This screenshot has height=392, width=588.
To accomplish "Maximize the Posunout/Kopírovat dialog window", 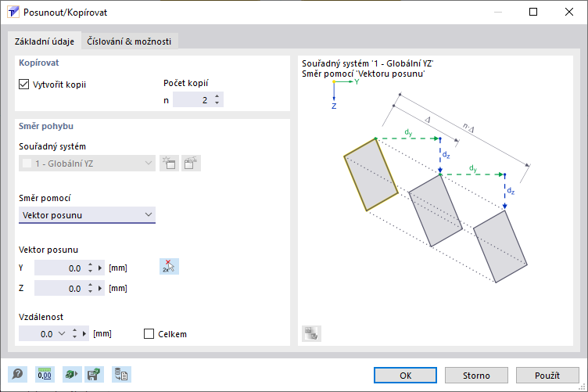I will pyautogui.click(x=533, y=12).
